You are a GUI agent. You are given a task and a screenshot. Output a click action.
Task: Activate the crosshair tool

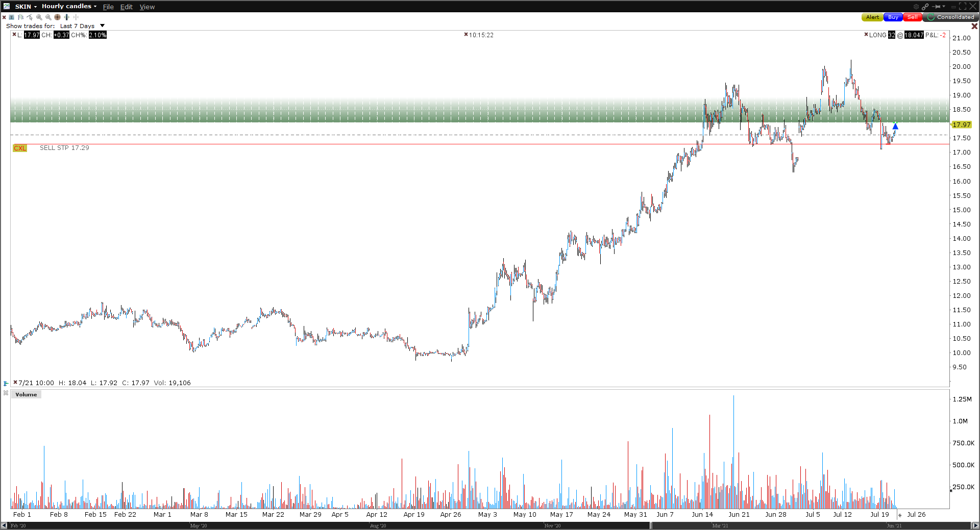point(57,17)
